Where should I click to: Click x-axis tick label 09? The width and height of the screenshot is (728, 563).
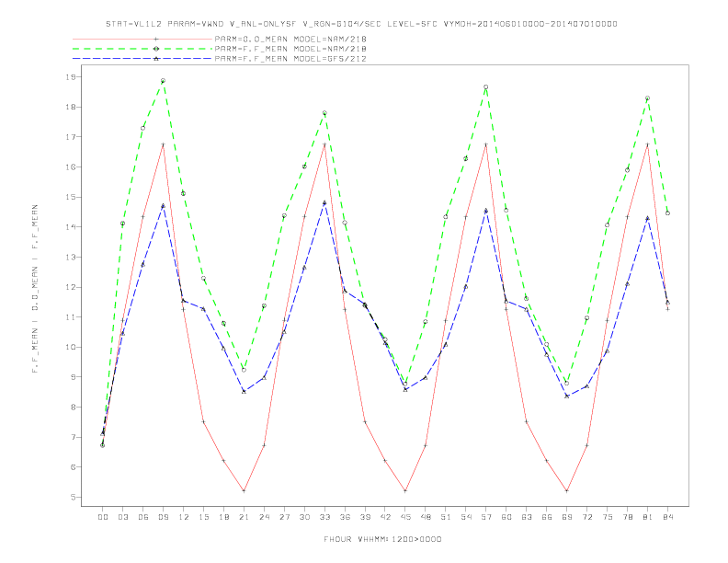(163, 517)
